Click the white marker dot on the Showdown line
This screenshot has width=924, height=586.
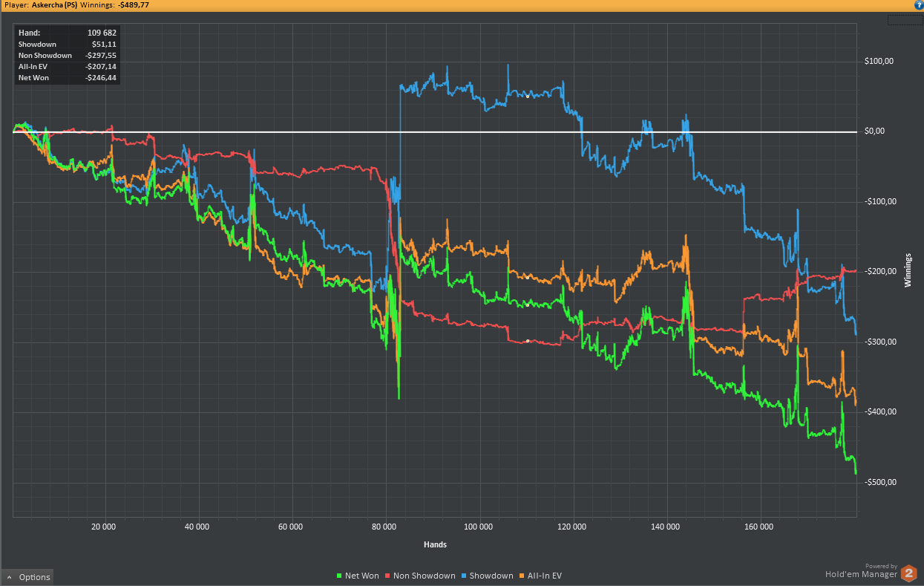click(x=528, y=97)
